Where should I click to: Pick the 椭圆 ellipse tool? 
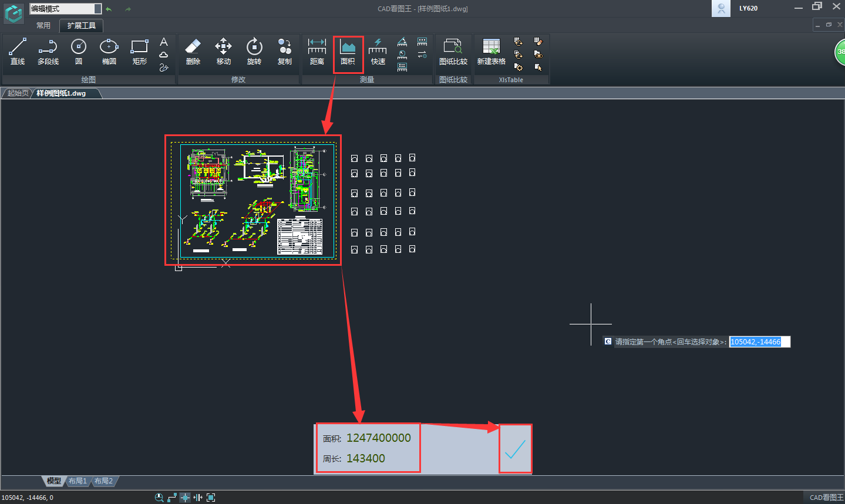[x=109, y=51]
